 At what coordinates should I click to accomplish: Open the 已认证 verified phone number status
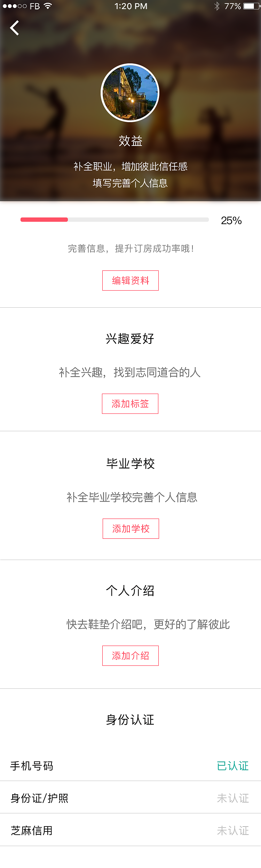[x=234, y=765]
